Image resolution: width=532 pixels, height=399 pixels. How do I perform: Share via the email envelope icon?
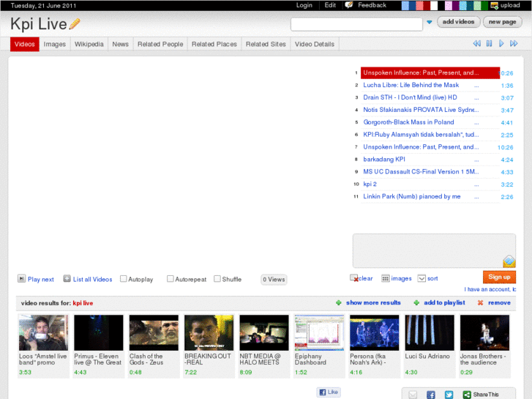(413, 395)
